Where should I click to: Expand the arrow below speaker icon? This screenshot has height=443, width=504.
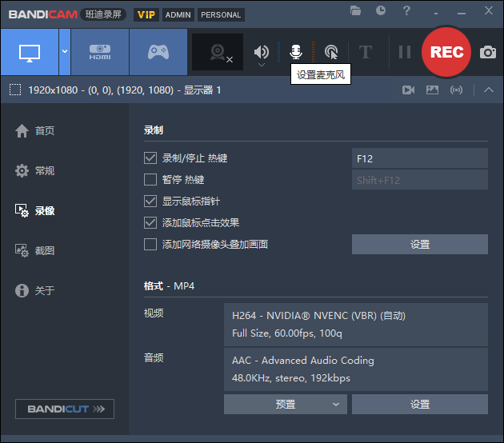262,65
